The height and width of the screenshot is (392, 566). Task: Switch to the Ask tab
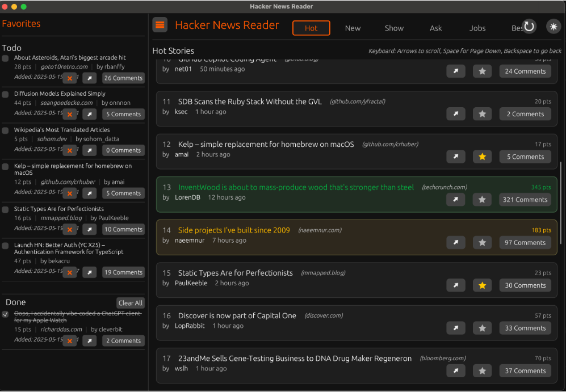point(435,28)
